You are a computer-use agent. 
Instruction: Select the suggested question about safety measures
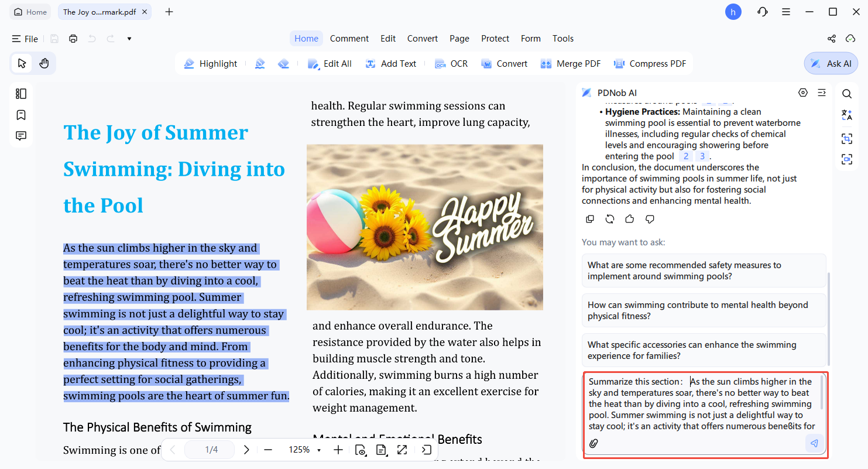coord(704,271)
